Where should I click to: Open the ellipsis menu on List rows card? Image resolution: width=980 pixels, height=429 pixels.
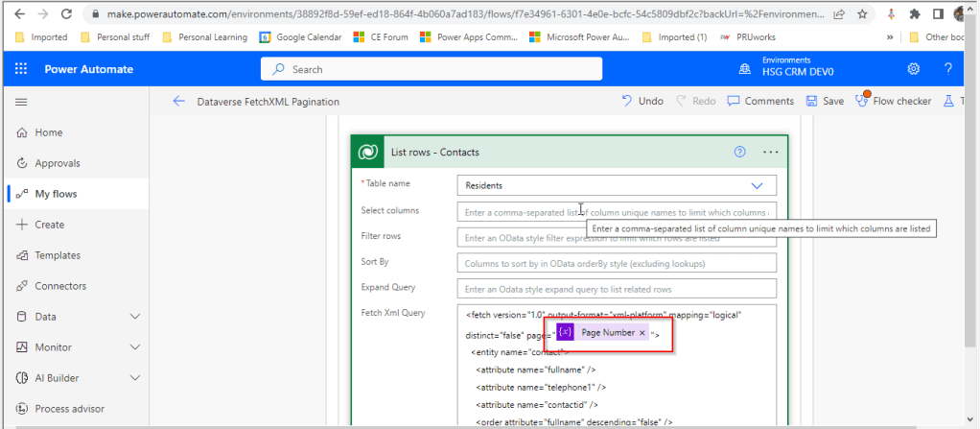point(770,152)
